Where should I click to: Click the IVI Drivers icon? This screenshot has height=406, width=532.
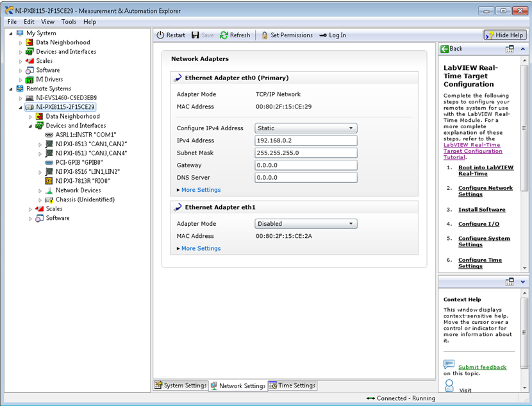point(30,80)
